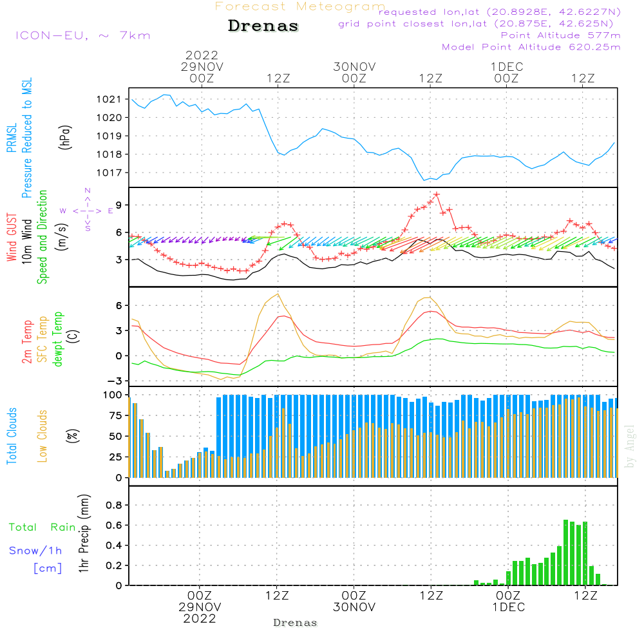This screenshot has width=644, height=644.
Task: Click the 1DEC date marker on bottom axis
Action: 507,607
